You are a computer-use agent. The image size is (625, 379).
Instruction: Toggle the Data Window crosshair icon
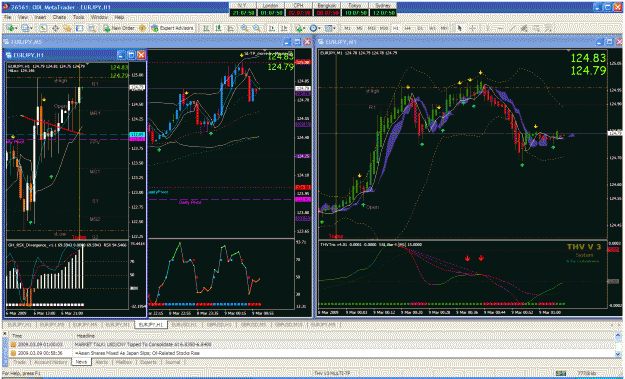point(55,28)
